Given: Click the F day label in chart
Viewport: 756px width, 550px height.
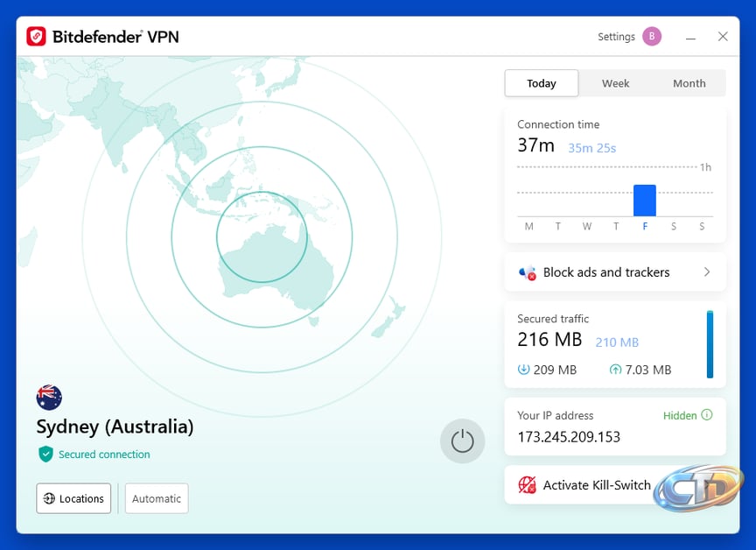Looking at the screenshot, I should pyautogui.click(x=645, y=226).
